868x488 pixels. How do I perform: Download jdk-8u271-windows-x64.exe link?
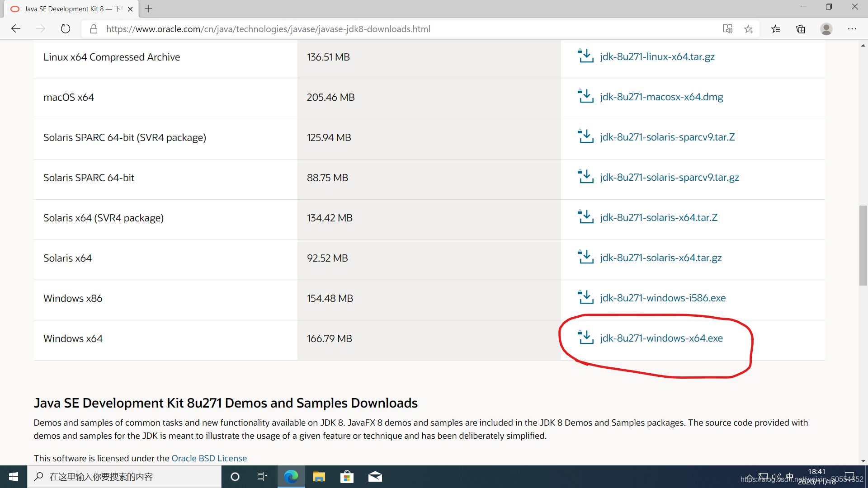point(661,338)
